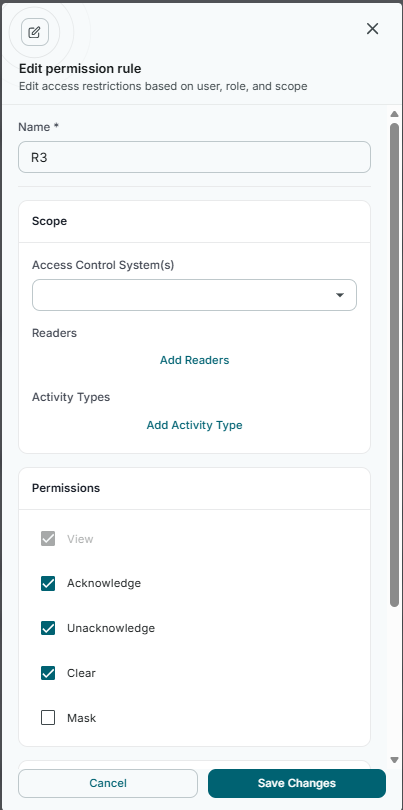Click the Save Changes button
This screenshot has height=810, width=403.
click(x=297, y=783)
